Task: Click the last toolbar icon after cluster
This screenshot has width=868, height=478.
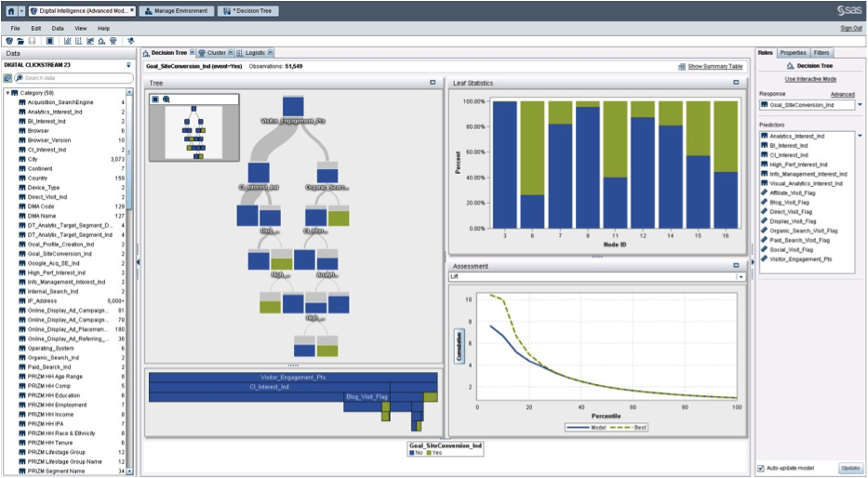Action: (131, 41)
